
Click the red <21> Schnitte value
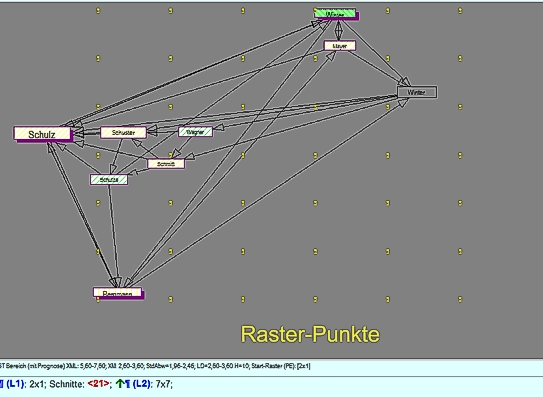pyautogui.click(x=99, y=384)
